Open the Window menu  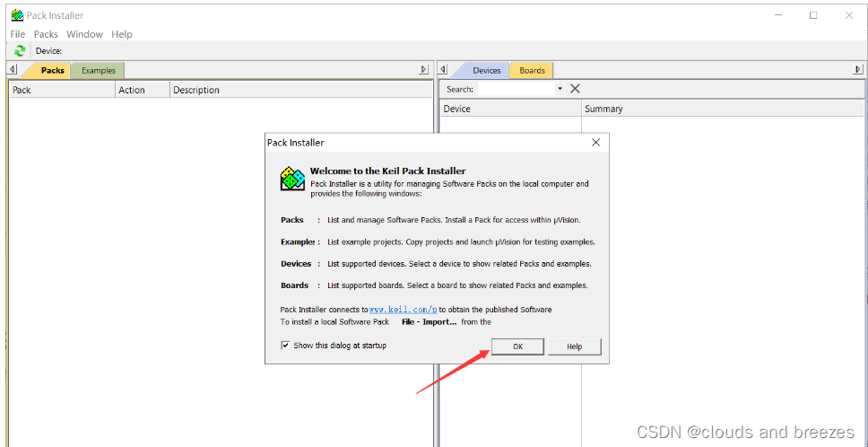pos(84,34)
